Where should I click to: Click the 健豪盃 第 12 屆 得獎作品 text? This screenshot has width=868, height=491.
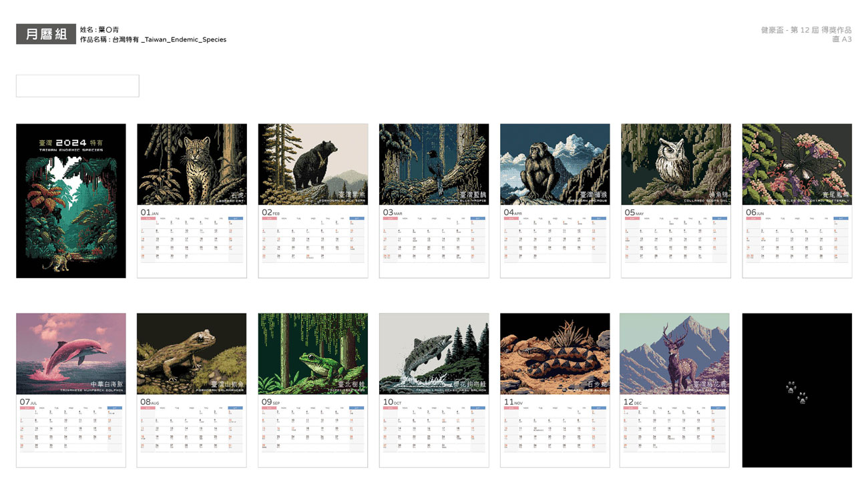[x=806, y=30]
